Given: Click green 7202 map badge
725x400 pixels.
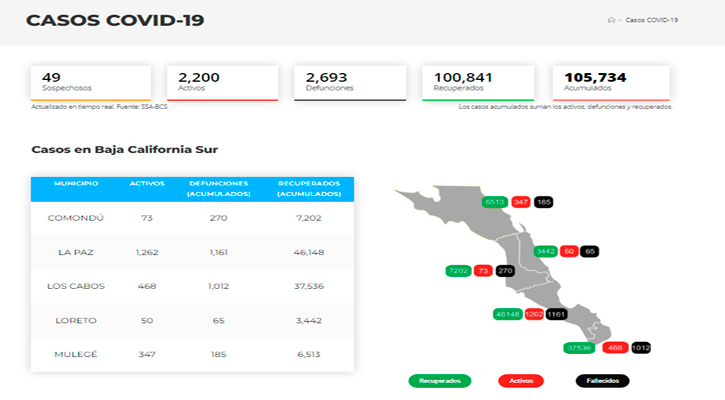Looking at the screenshot, I should (458, 271).
